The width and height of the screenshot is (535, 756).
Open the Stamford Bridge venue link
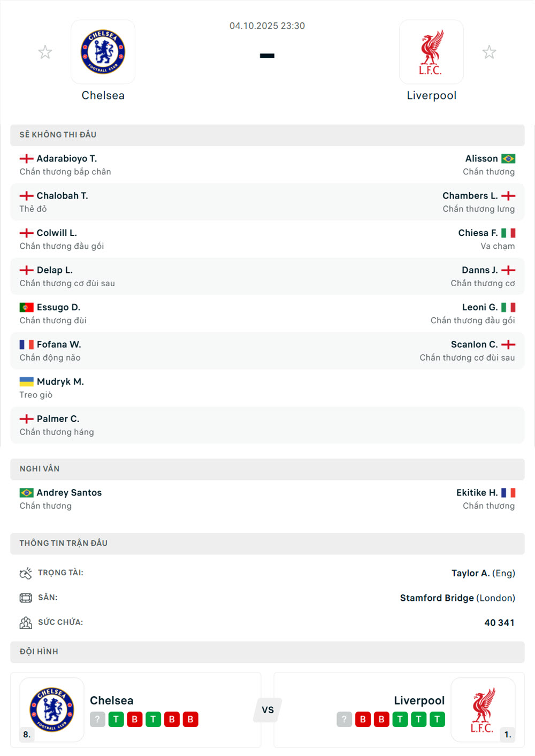coord(437,598)
